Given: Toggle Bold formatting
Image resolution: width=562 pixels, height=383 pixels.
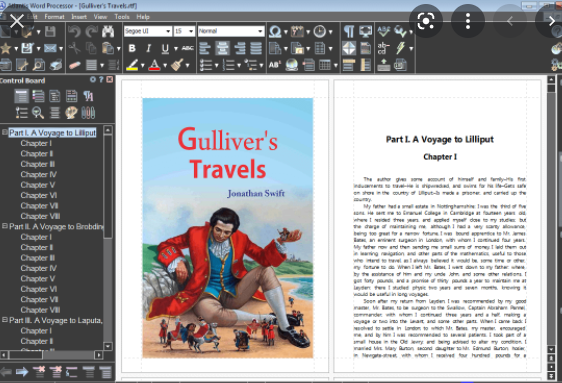Looking at the screenshot, I should [x=132, y=48].
